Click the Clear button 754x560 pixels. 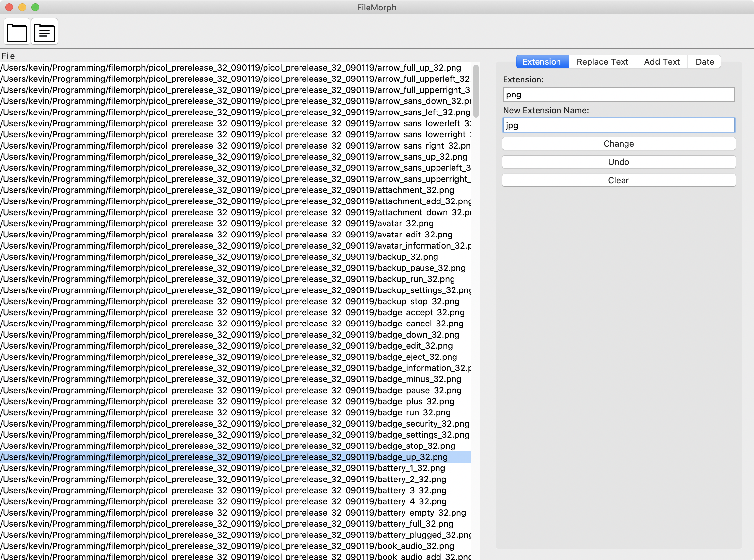click(618, 180)
